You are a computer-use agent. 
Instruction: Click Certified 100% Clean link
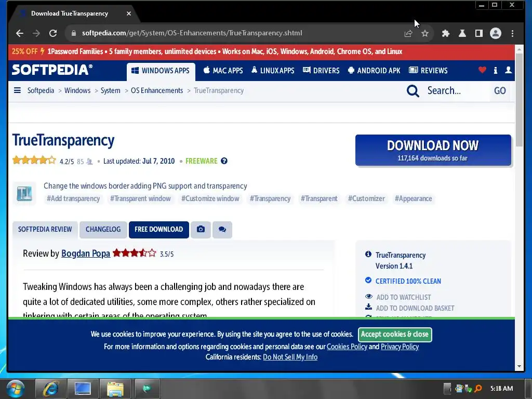408,281
